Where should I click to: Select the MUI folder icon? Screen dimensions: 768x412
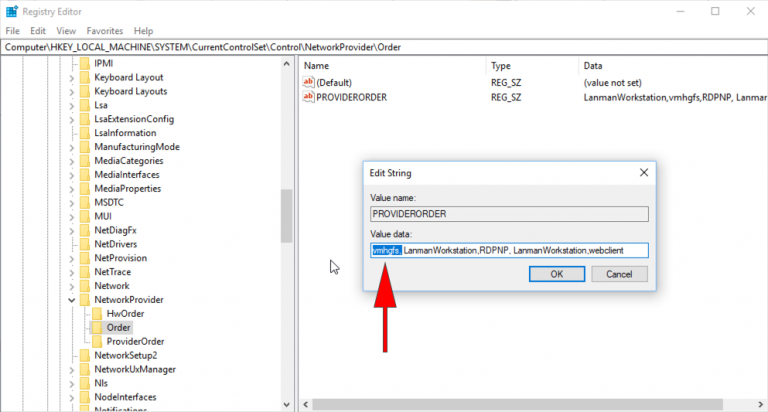(85, 216)
